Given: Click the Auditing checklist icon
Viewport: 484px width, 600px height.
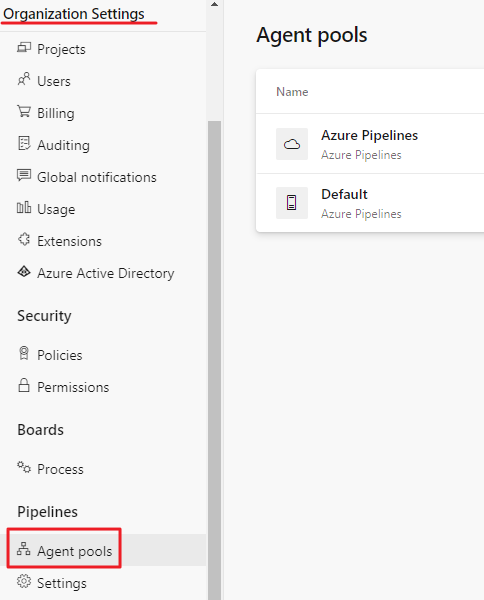Looking at the screenshot, I should click(24, 143).
